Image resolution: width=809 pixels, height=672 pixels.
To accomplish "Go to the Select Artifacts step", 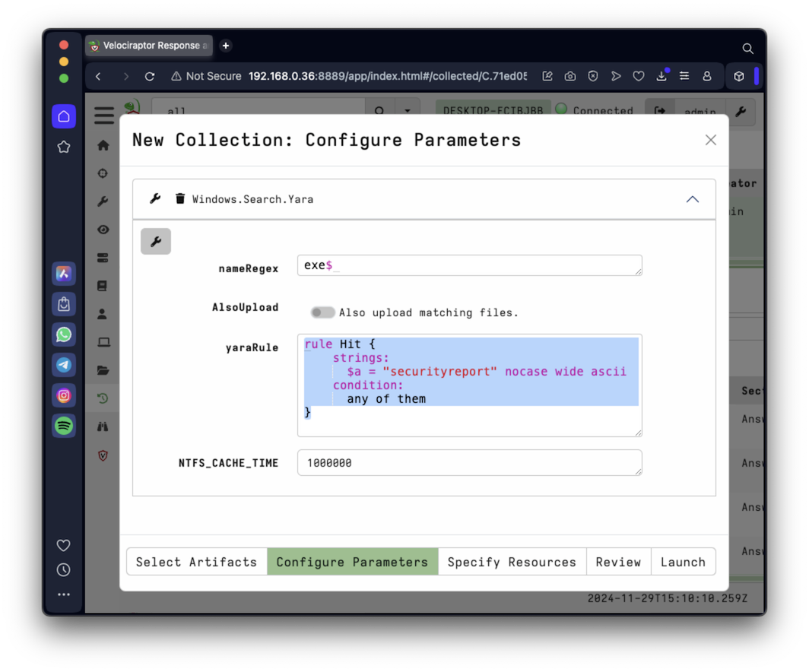I will tap(196, 562).
